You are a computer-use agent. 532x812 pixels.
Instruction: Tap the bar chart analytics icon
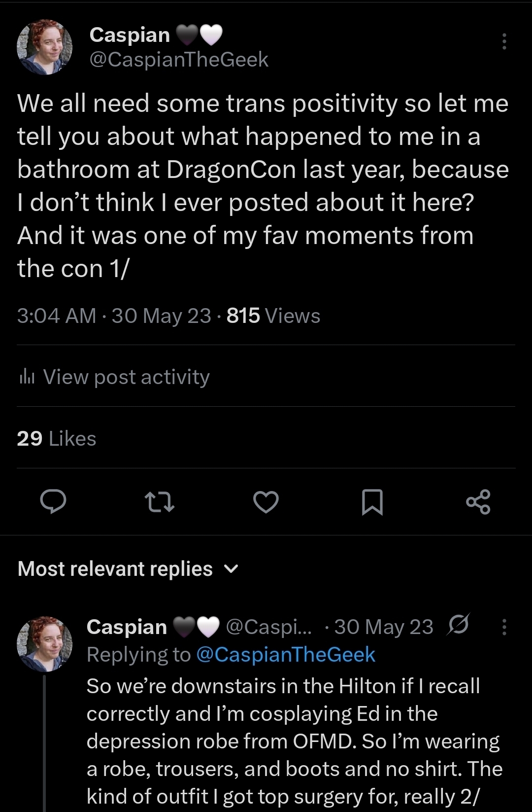27,378
